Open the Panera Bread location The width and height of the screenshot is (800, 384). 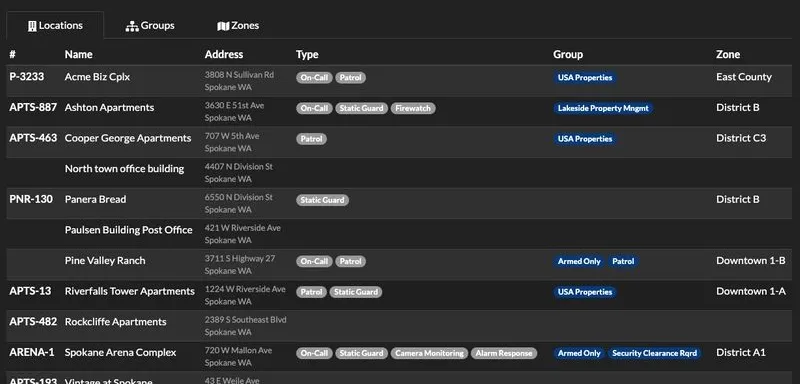95,199
